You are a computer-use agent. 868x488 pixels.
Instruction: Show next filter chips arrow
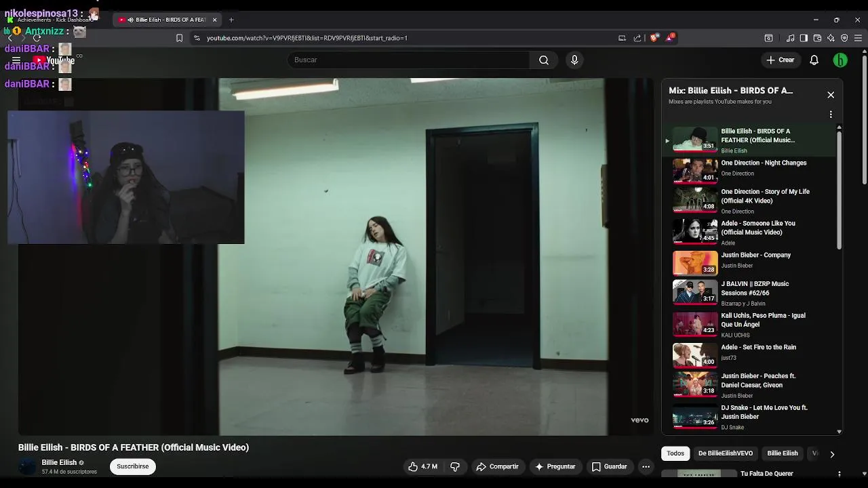832,454
